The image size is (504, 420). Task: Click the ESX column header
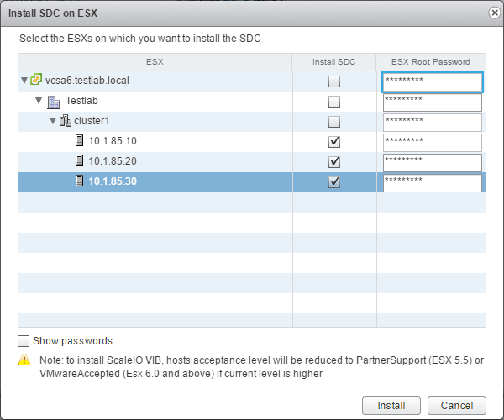coord(155,61)
